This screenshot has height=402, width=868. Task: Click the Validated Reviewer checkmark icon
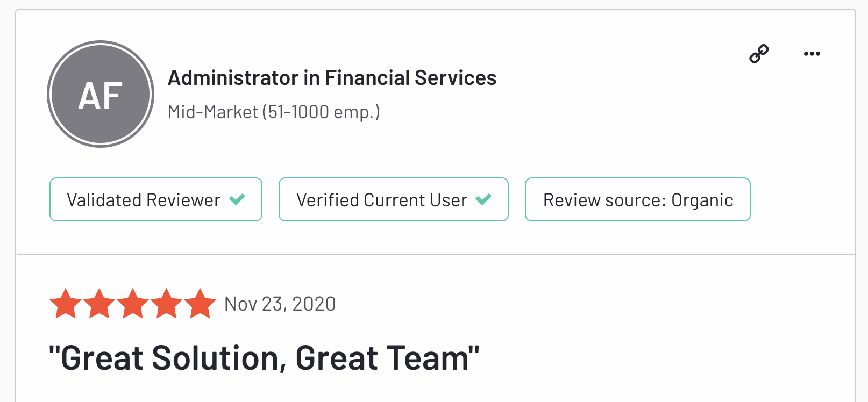[237, 199]
